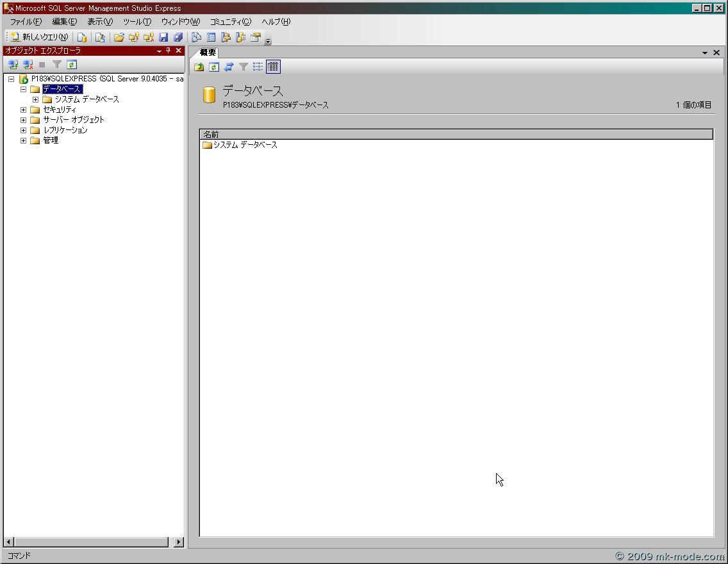Expand the 管理 folder node

tap(24, 140)
